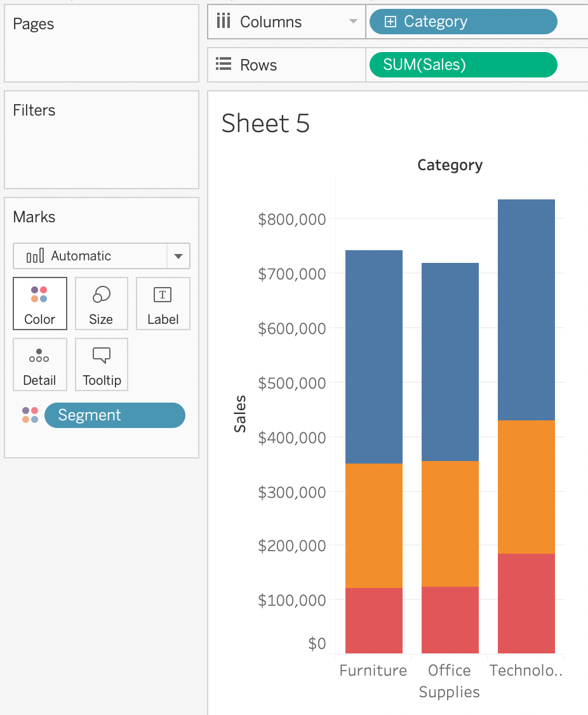The height and width of the screenshot is (715, 588).
Task: Open the mark type Automatic dropdown
Action: (x=178, y=256)
